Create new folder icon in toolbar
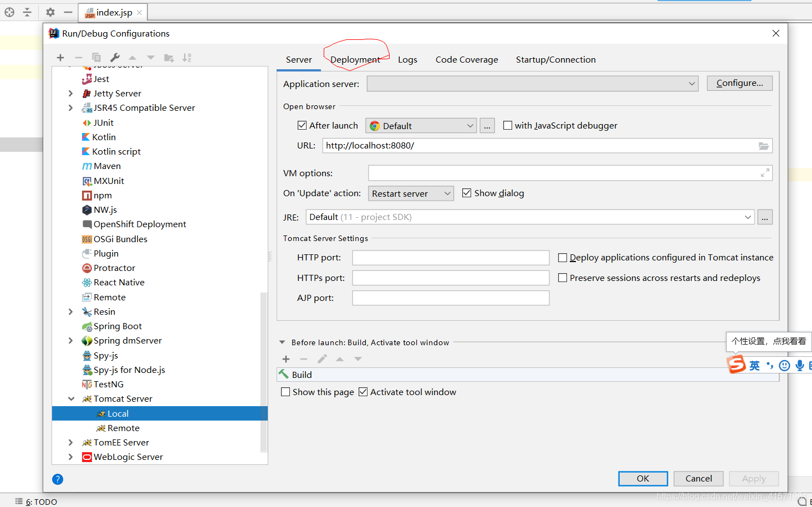812x507 pixels. (169, 58)
